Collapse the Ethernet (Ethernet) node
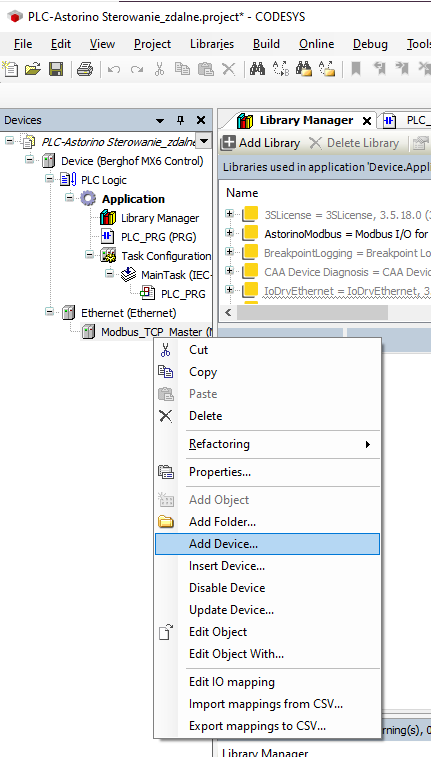 [49, 311]
